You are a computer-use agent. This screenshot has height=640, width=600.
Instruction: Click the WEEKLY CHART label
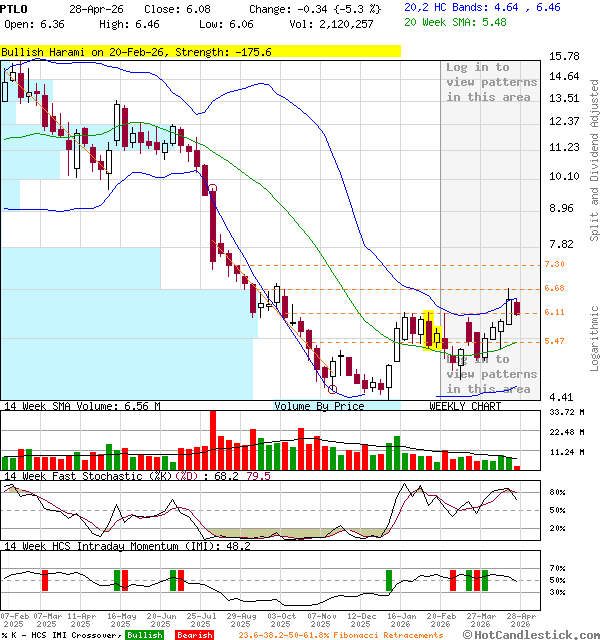pos(465,406)
